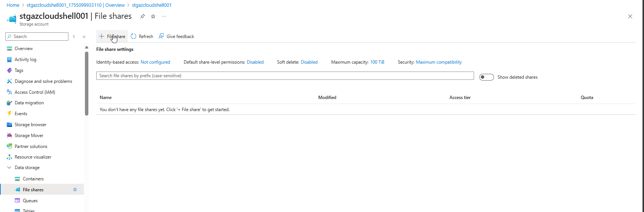This screenshot has width=644, height=212.
Task: Clear the sidebar search with X
Action: pyautogui.click(x=74, y=37)
